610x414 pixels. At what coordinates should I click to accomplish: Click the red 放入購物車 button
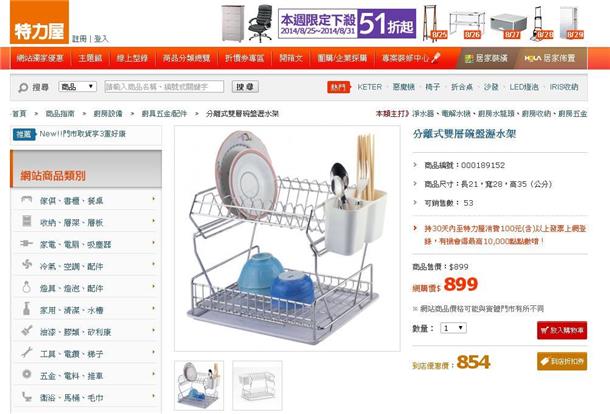pos(562,330)
